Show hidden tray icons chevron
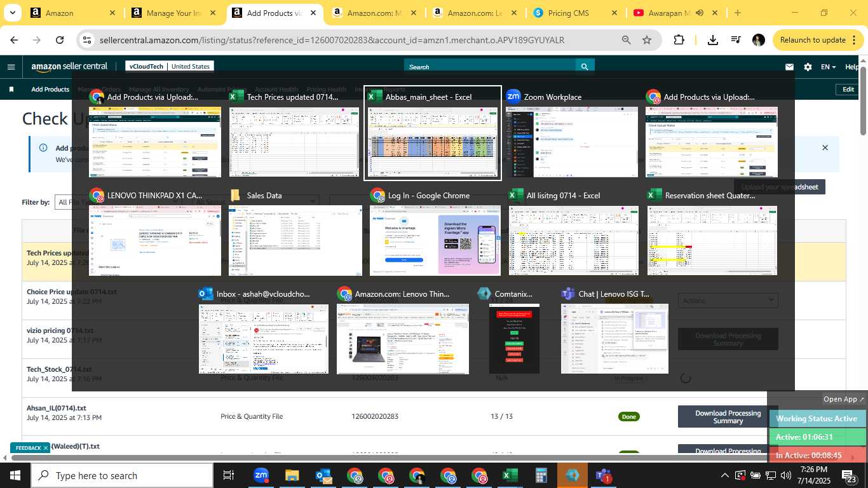The height and width of the screenshot is (488, 868). 725,475
